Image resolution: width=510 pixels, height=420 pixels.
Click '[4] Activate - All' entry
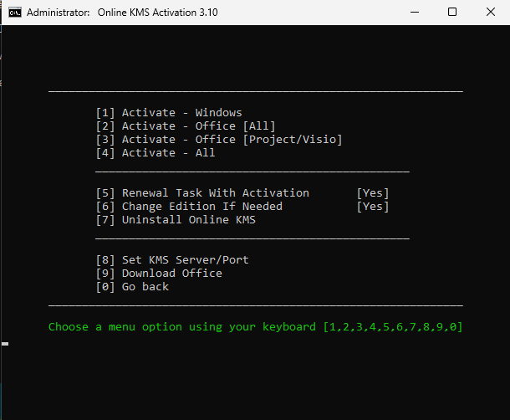(156, 153)
